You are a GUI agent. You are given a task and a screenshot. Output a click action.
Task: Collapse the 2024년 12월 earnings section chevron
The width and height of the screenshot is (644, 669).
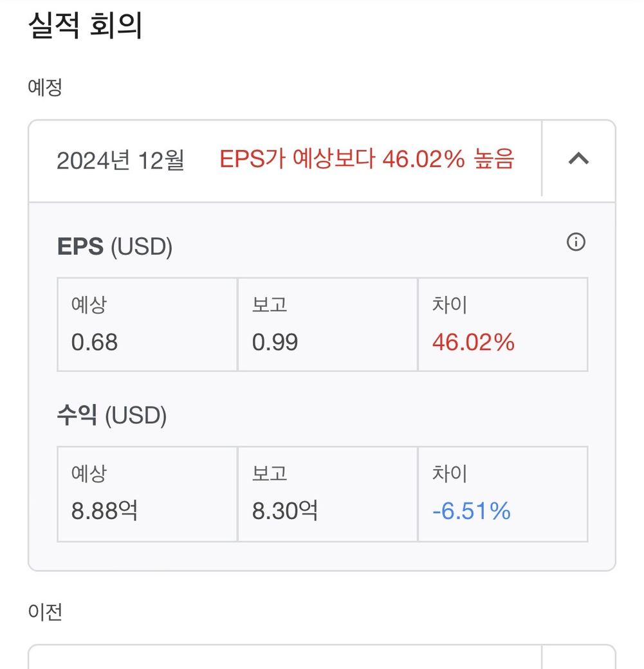click(x=578, y=158)
